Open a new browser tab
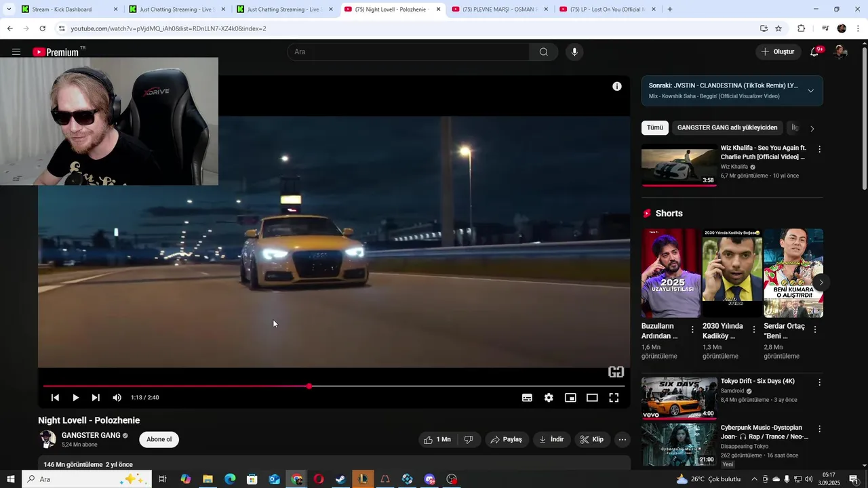This screenshot has height=488, width=868. click(x=670, y=9)
